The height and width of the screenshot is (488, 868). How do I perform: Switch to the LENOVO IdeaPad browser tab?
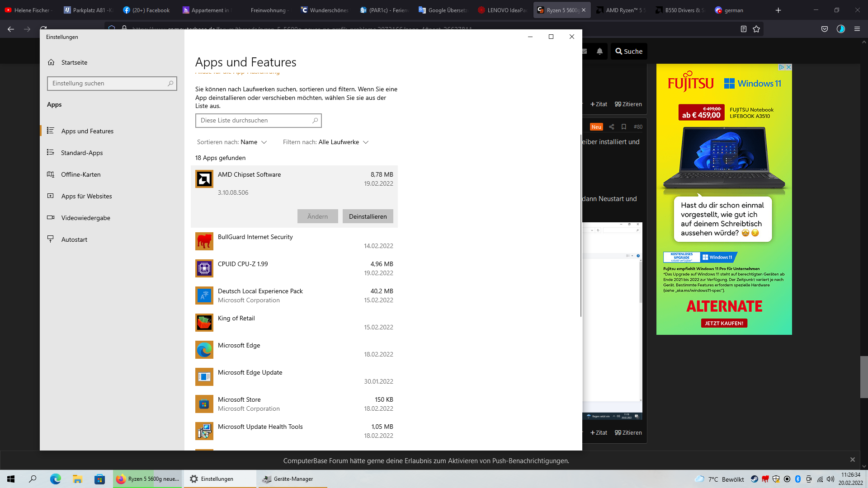click(x=503, y=10)
